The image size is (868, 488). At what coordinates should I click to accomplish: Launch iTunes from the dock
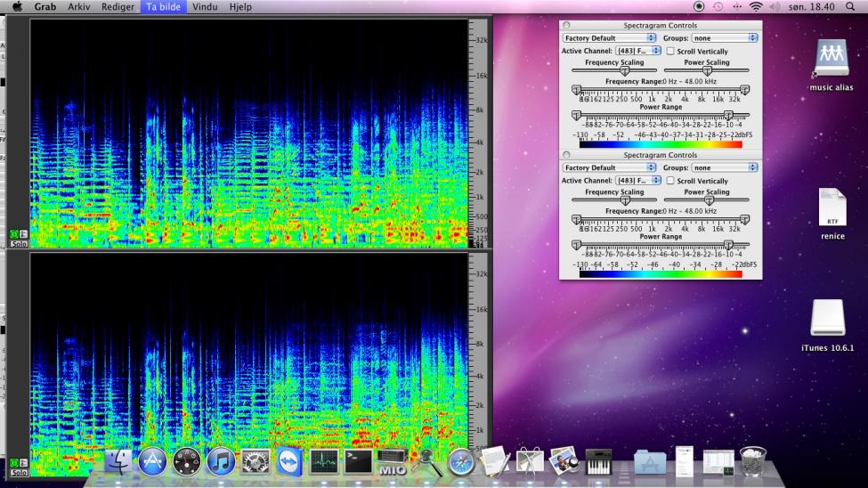pyautogui.click(x=221, y=461)
